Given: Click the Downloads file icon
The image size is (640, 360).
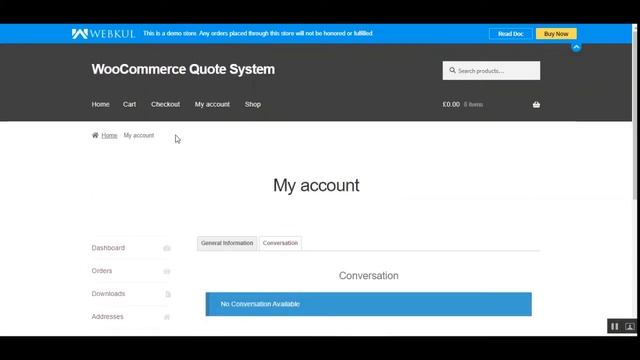Looking at the screenshot, I should point(168,294).
